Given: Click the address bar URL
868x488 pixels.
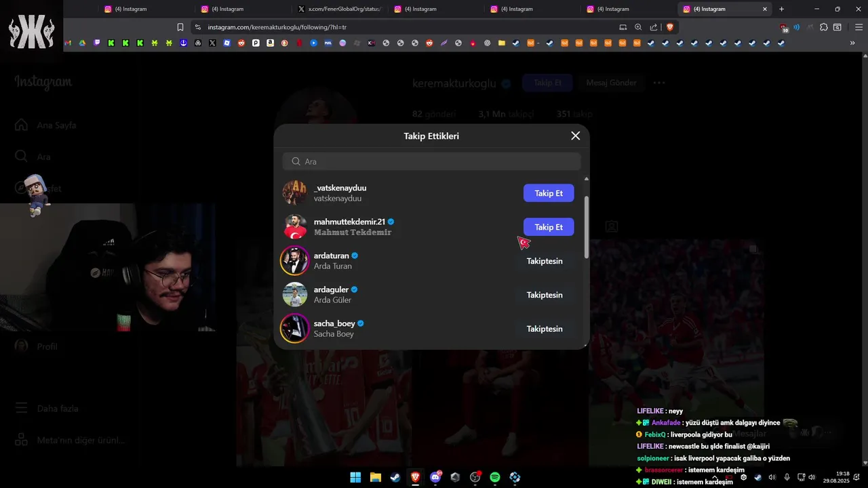Looking at the screenshot, I should point(277,27).
